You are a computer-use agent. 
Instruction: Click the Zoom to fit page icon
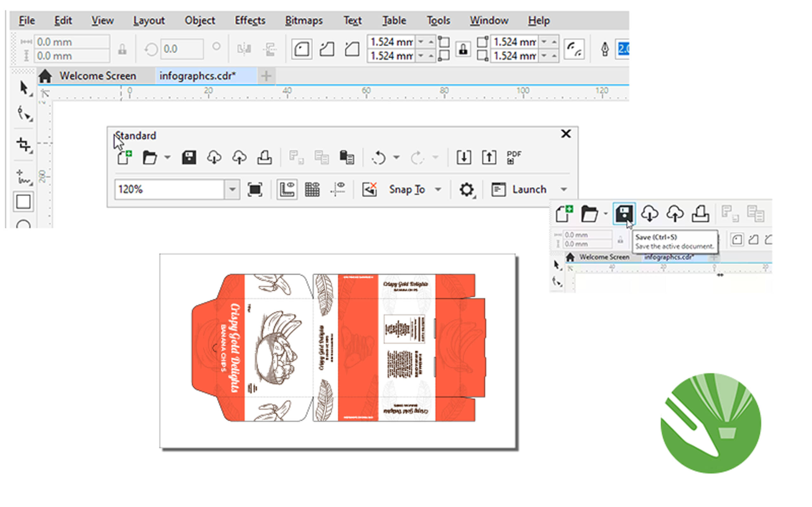255,189
